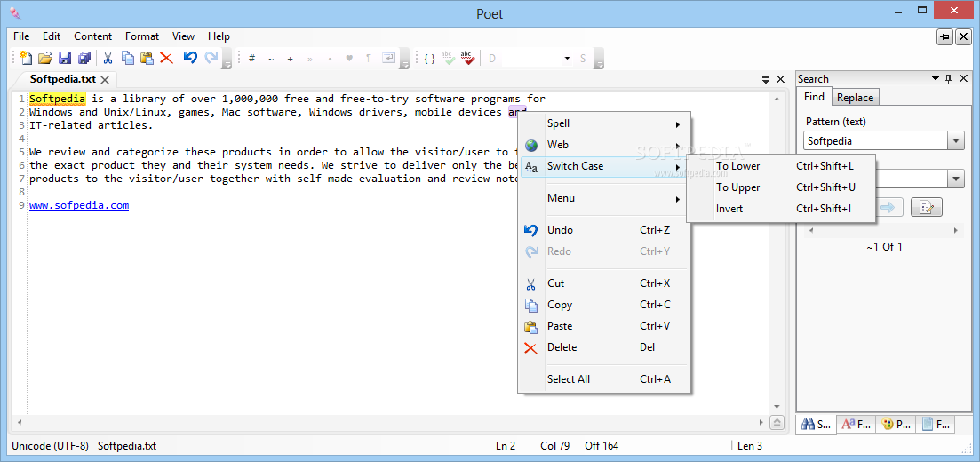The image size is (980, 462).
Task: Click the New document toolbar icon
Action: pyautogui.click(x=26, y=58)
